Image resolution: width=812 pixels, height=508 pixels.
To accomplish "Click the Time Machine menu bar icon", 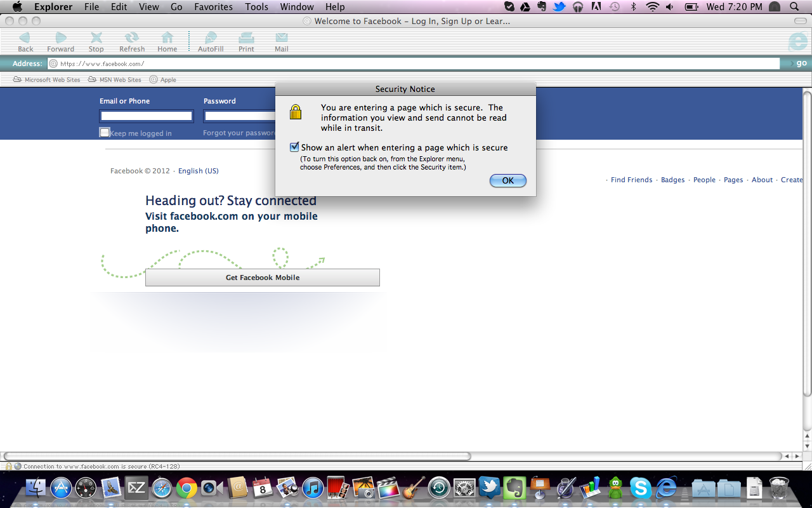I will [614, 7].
